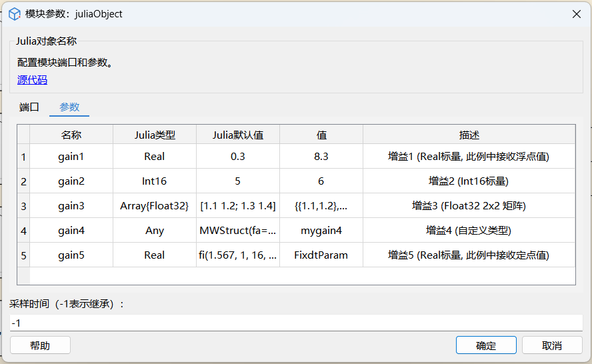The height and width of the screenshot is (364, 592).
Task: Select the 参数 tab
Action: coord(69,107)
